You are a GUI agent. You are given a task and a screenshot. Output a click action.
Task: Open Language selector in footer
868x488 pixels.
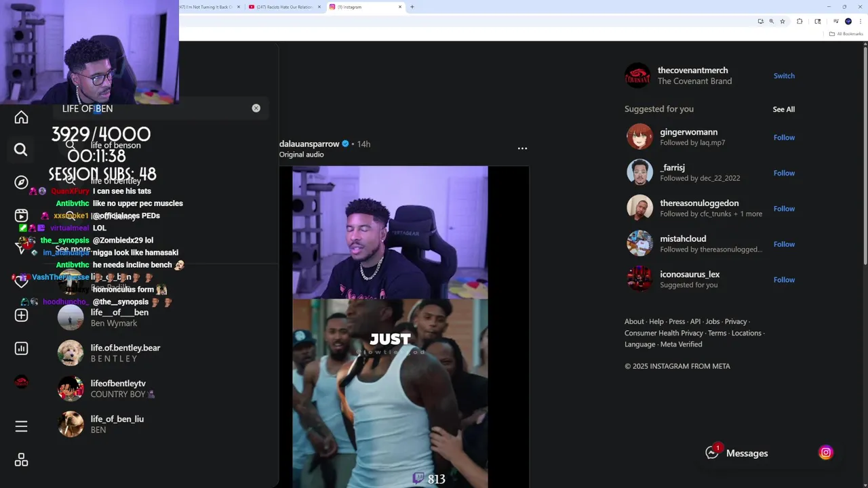[x=639, y=344]
